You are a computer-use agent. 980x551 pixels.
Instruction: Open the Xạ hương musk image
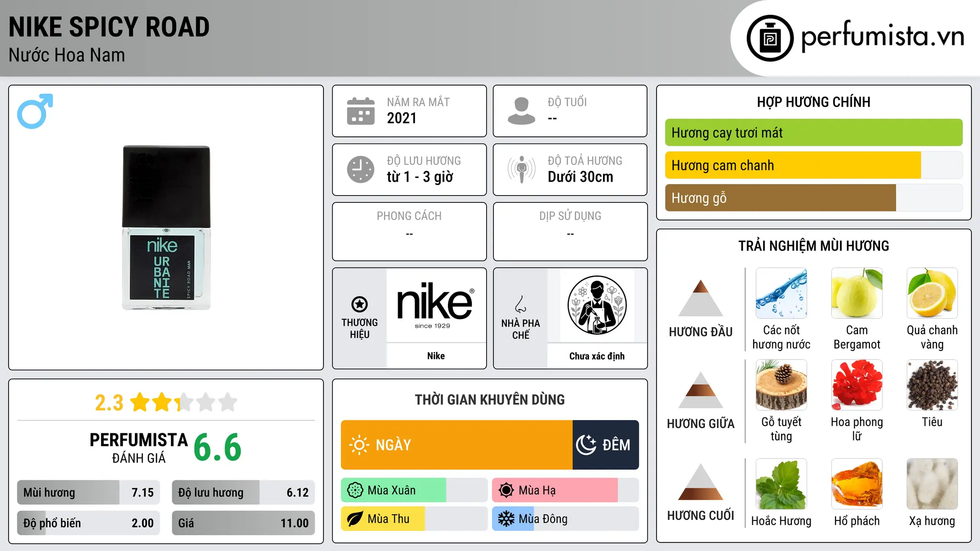point(932,484)
